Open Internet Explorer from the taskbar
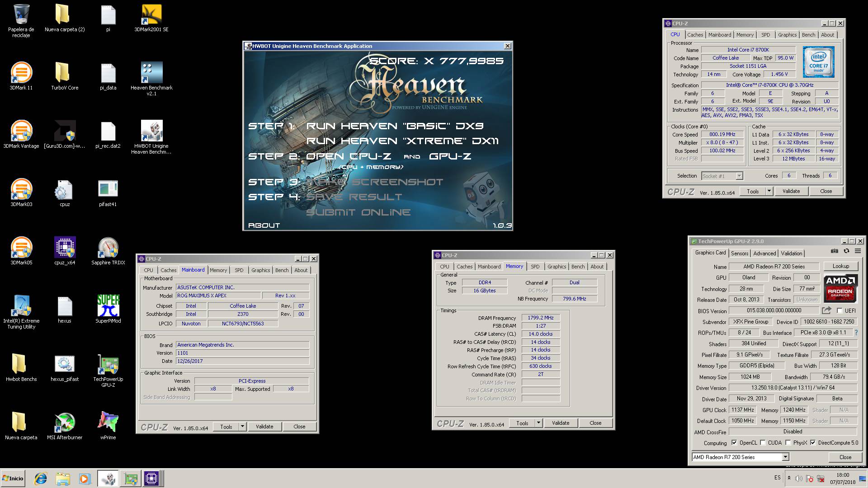This screenshot has width=868, height=488. (41, 479)
